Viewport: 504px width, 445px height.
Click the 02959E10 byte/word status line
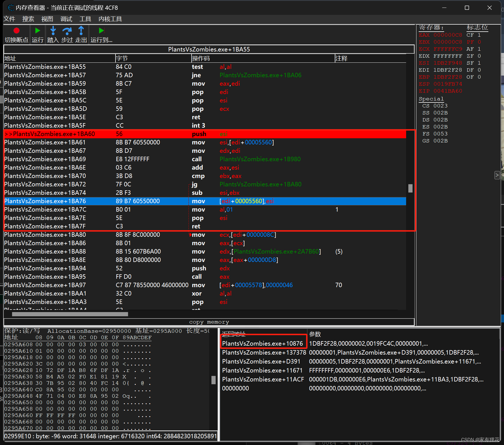[110, 436]
